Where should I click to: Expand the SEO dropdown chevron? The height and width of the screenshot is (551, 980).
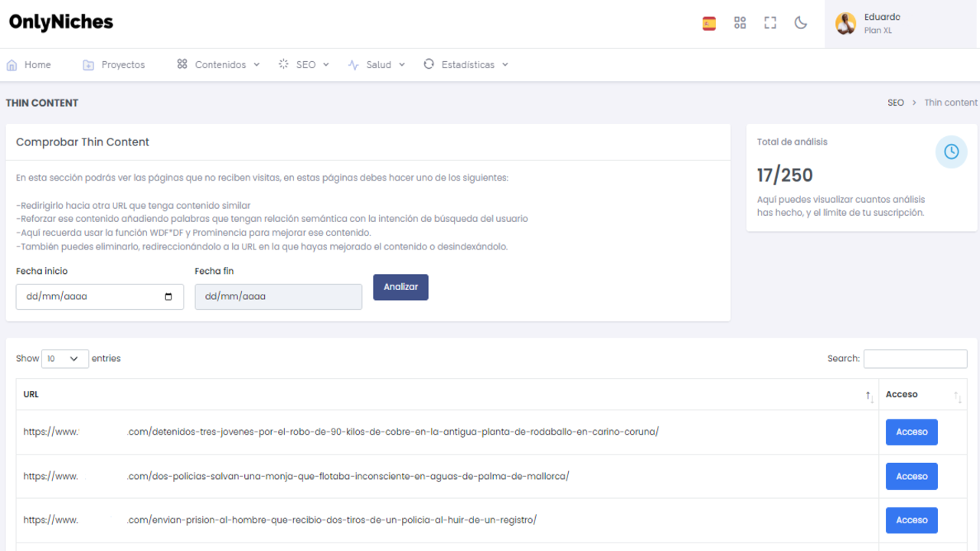click(x=325, y=65)
